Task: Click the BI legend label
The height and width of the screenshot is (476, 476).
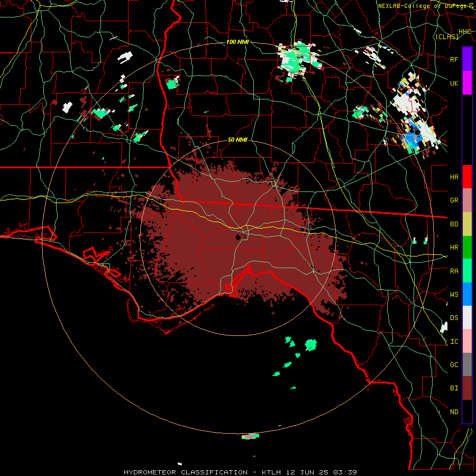Action: tap(454, 388)
